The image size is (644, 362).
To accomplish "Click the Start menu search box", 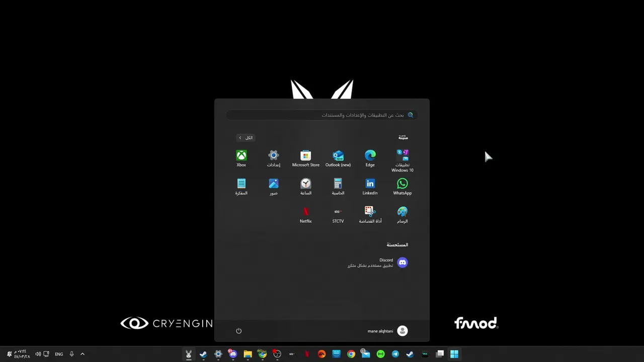I will (322, 115).
